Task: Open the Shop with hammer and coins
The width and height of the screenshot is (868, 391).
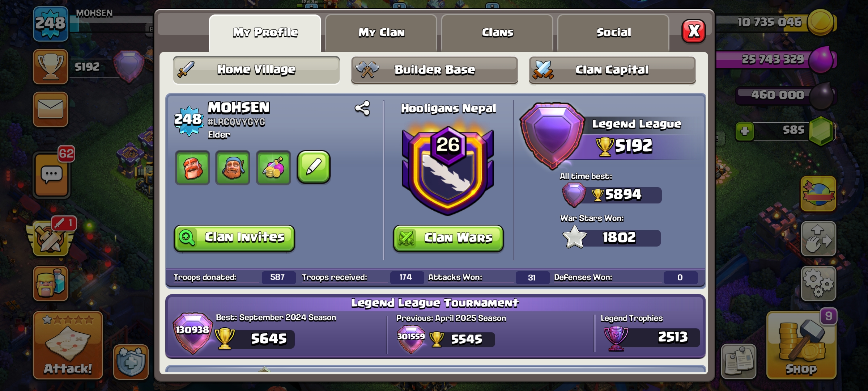Action: coord(801,345)
